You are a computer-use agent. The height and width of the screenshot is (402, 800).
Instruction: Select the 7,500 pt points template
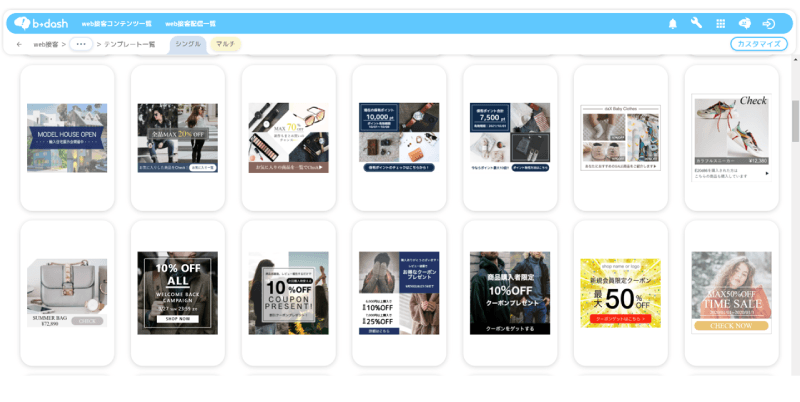coord(510,138)
